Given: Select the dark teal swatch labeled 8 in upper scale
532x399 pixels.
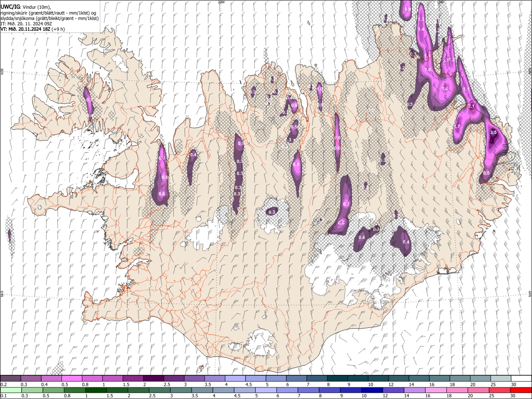Looking at the screenshot, I should [337, 378].
